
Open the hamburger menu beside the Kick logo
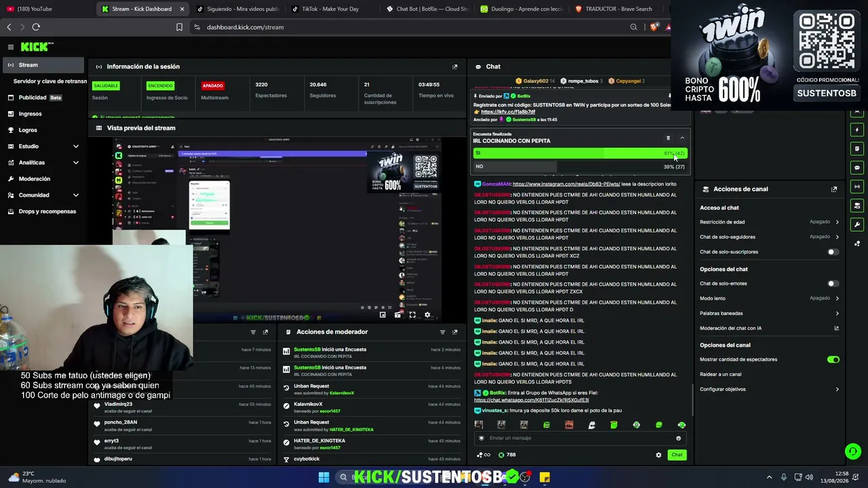[x=11, y=47]
